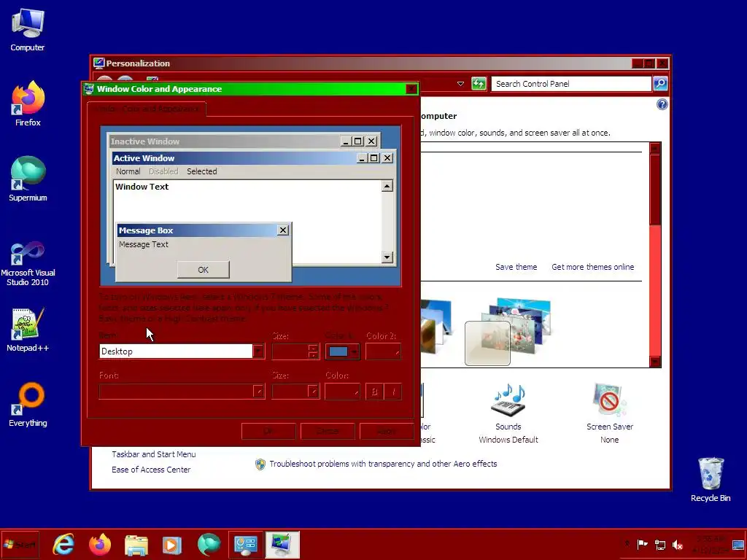The width and height of the screenshot is (747, 560).
Task: Click OK in the Window Color dialog
Action: (x=268, y=431)
